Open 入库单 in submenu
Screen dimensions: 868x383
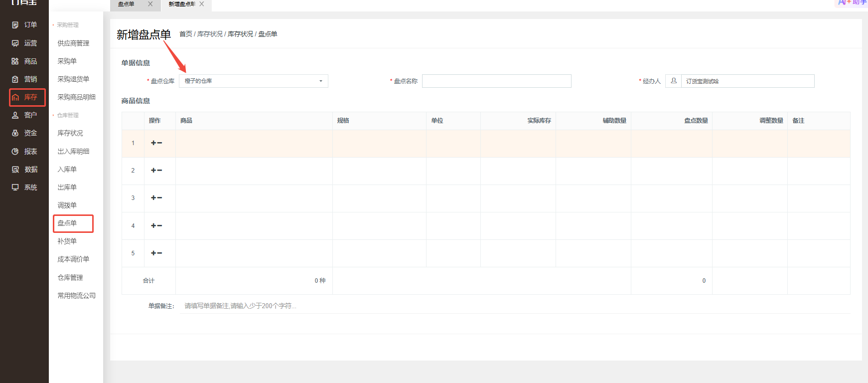coord(67,170)
